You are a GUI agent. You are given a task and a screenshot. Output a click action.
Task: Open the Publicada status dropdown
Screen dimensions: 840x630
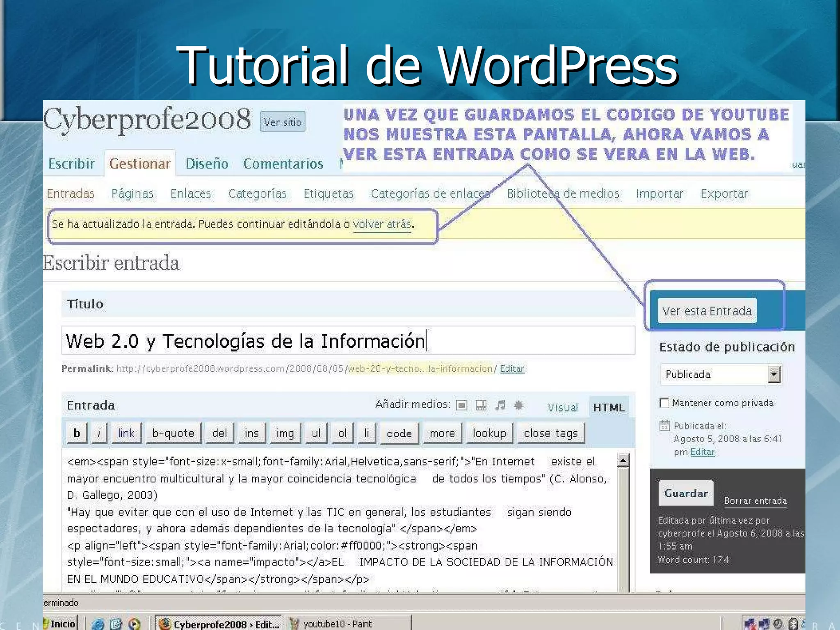(x=721, y=374)
